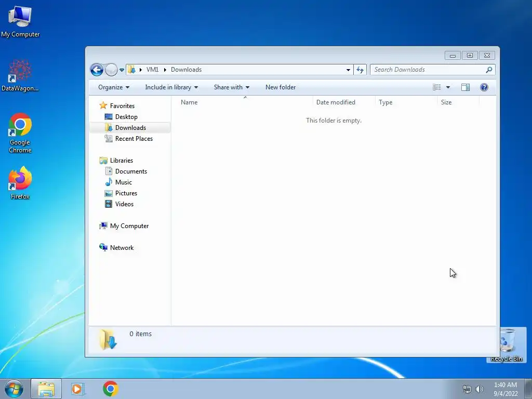Click the Libraries folder icon
Screen dimensions: 532x399
[x=103, y=161]
